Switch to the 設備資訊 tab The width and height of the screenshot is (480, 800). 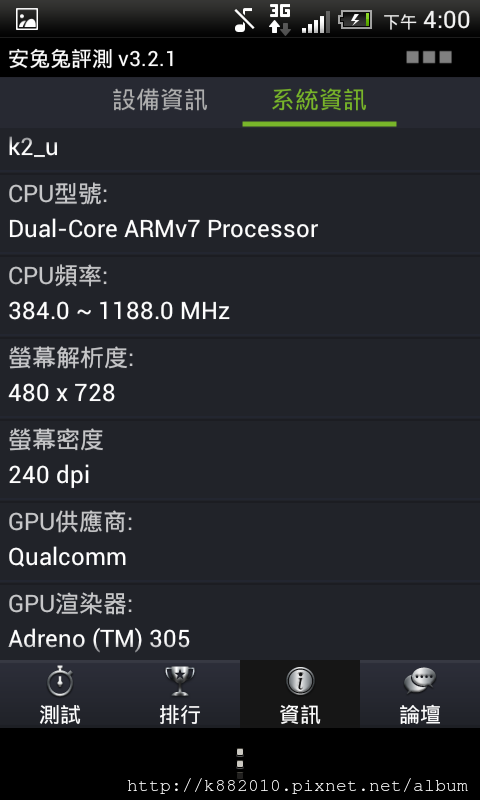click(160, 100)
